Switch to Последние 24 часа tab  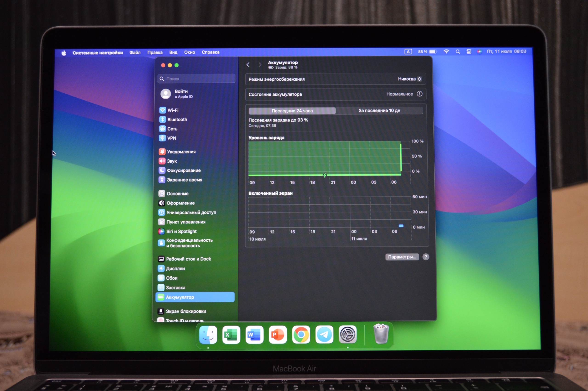coord(292,111)
